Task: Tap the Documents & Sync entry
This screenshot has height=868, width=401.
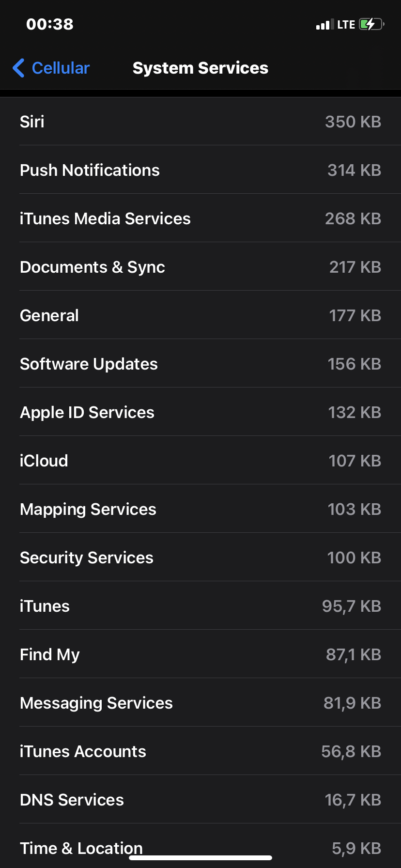Action: [200, 267]
